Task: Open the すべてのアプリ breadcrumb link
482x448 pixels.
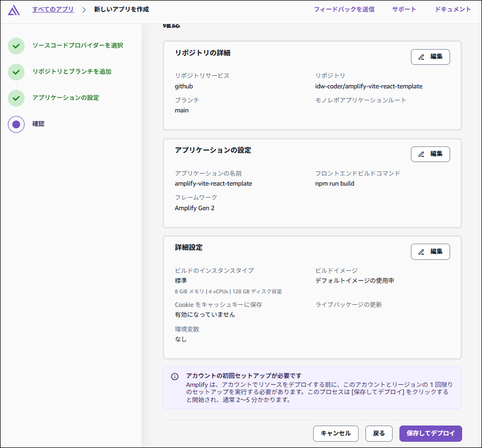Action: [53, 9]
